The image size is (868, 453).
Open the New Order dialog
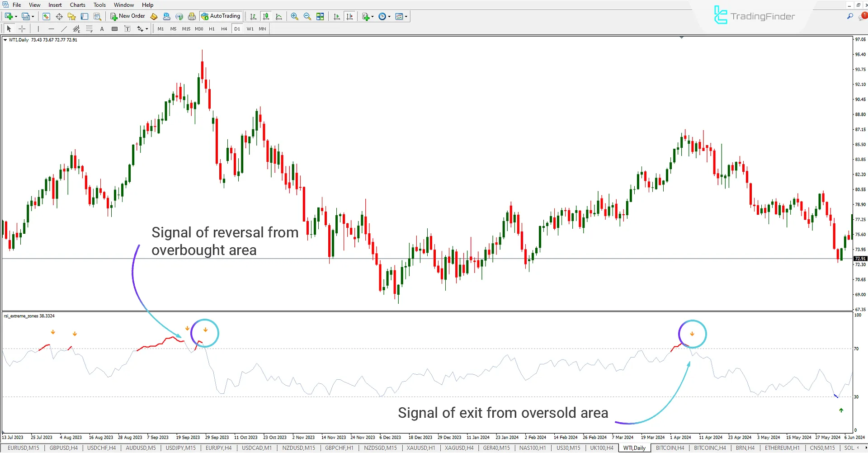coord(127,16)
